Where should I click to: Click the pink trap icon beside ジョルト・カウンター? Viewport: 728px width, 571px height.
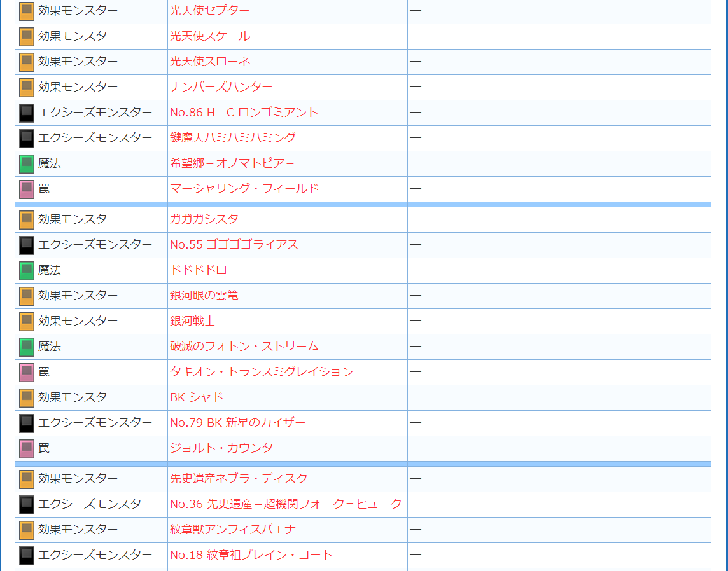27,448
